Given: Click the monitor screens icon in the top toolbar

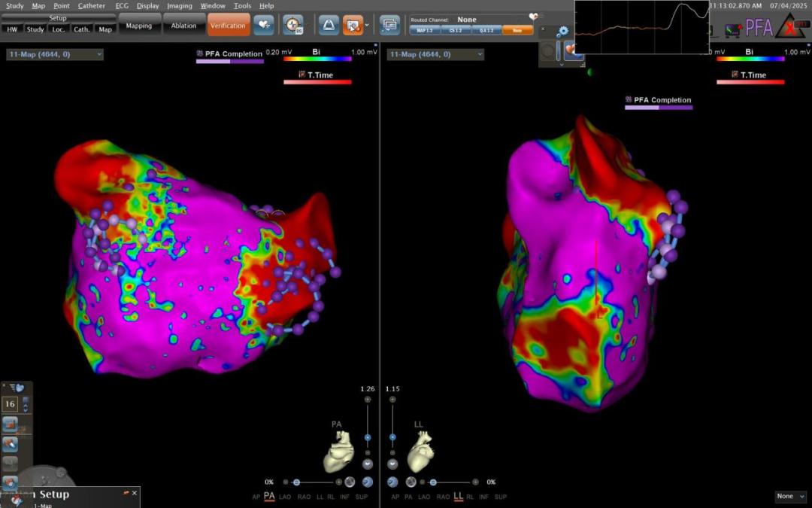Looking at the screenshot, I should coord(389,25).
